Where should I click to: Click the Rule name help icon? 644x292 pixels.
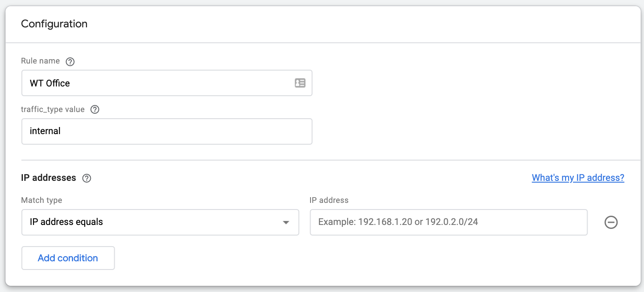pos(70,61)
